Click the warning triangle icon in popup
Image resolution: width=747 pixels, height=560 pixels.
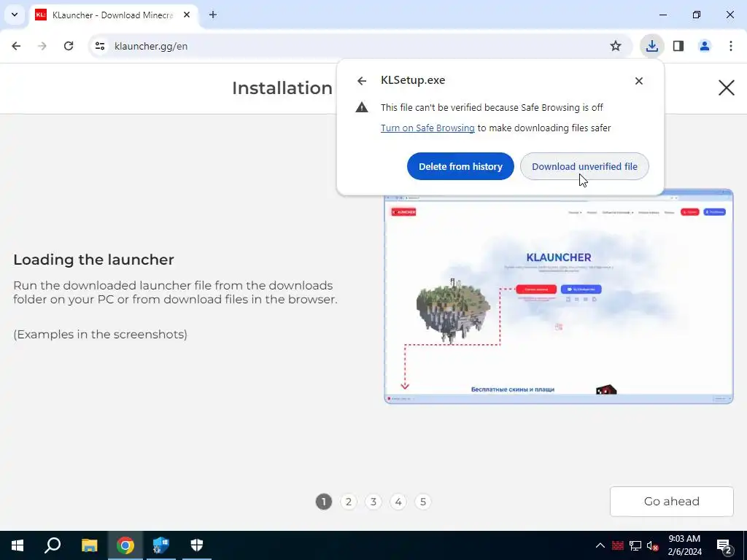coord(362,107)
